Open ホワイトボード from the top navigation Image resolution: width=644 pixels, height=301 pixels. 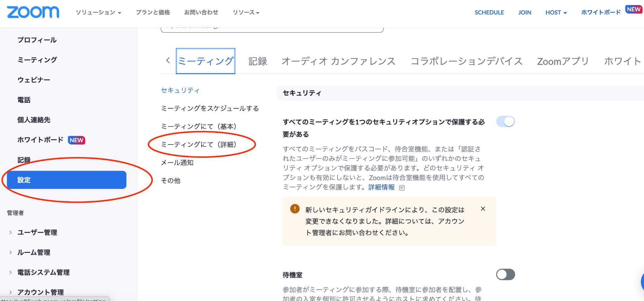pyautogui.click(x=601, y=13)
